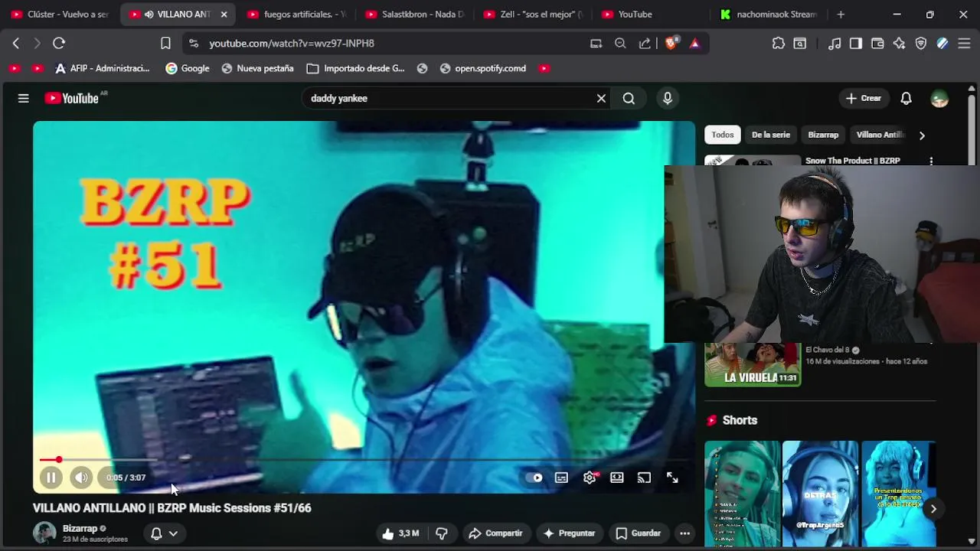Clear the 'daddy yankee' search text
The image size is (980, 551).
pos(601,98)
